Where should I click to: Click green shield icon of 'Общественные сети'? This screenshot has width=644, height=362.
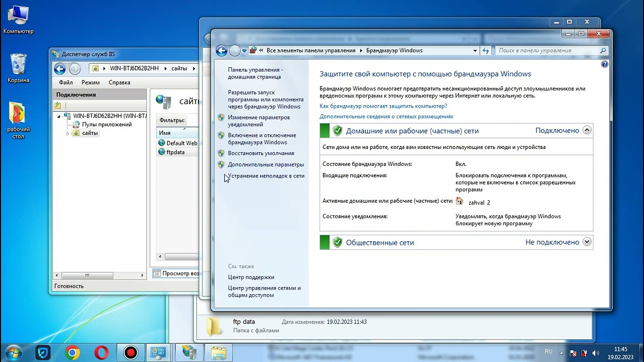click(337, 242)
